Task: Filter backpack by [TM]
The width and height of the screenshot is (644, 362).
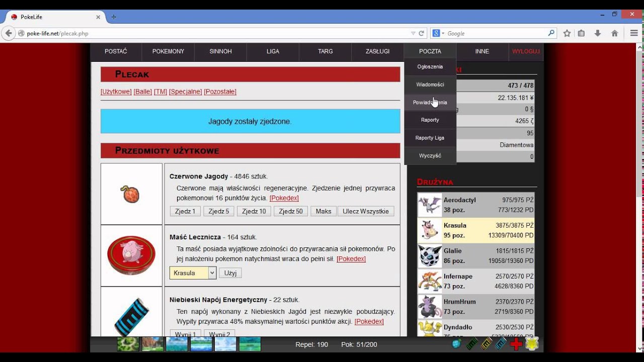Action: click(160, 92)
